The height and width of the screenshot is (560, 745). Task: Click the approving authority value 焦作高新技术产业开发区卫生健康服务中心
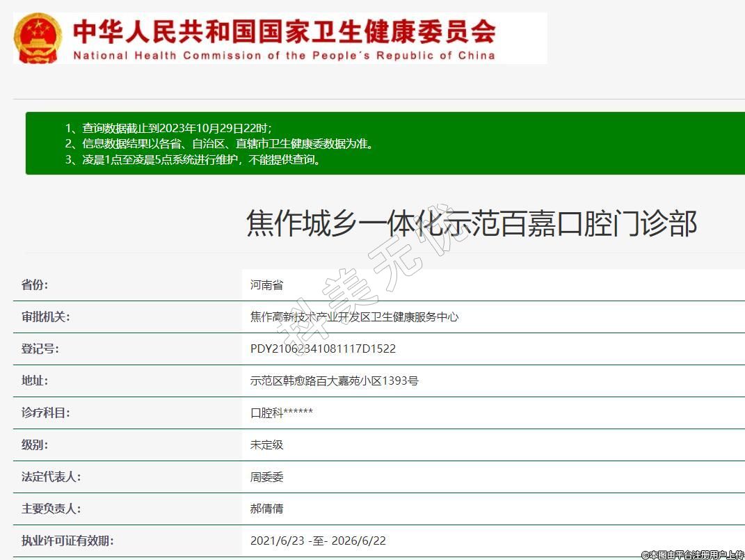[354, 317]
